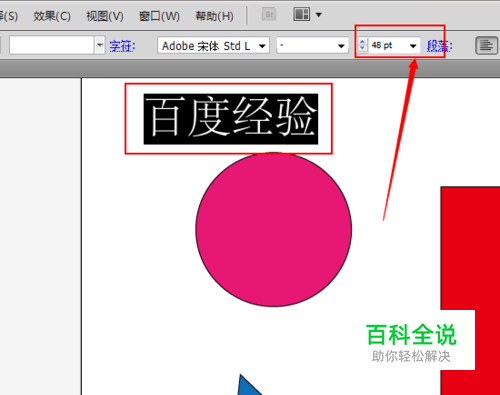
Task: Increase font size with stepper up arrow
Action: click(x=362, y=42)
